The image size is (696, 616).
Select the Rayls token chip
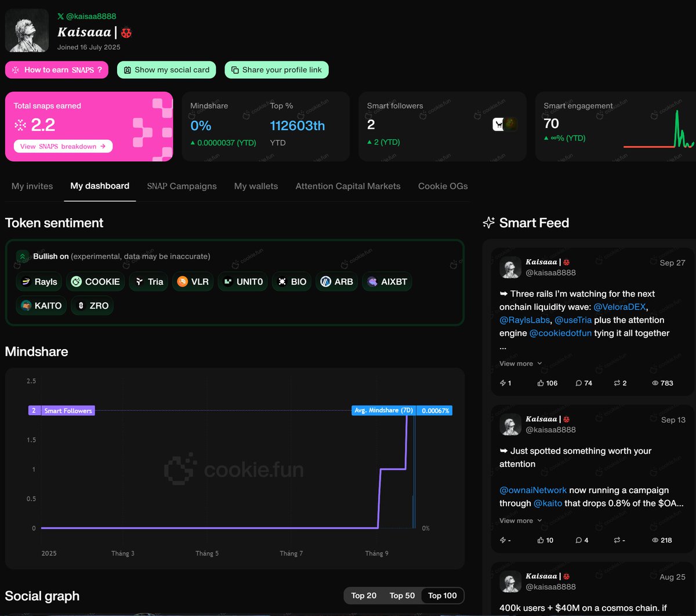click(x=39, y=281)
